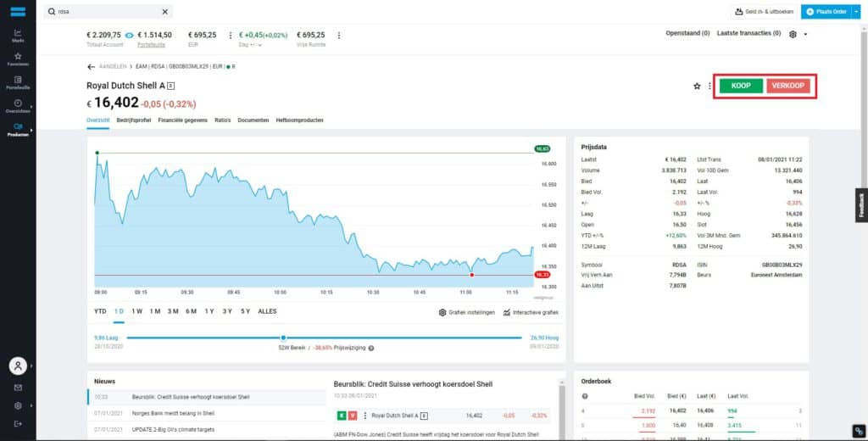Click the 52W Bereik slider marker

pyautogui.click(x=283, y=338)
